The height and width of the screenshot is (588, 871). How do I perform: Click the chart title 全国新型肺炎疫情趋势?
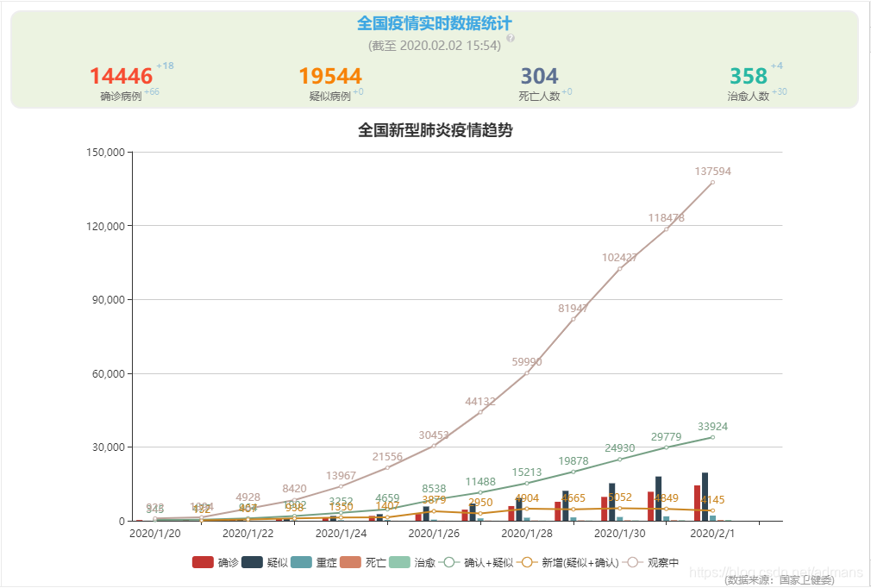[435, 130]
